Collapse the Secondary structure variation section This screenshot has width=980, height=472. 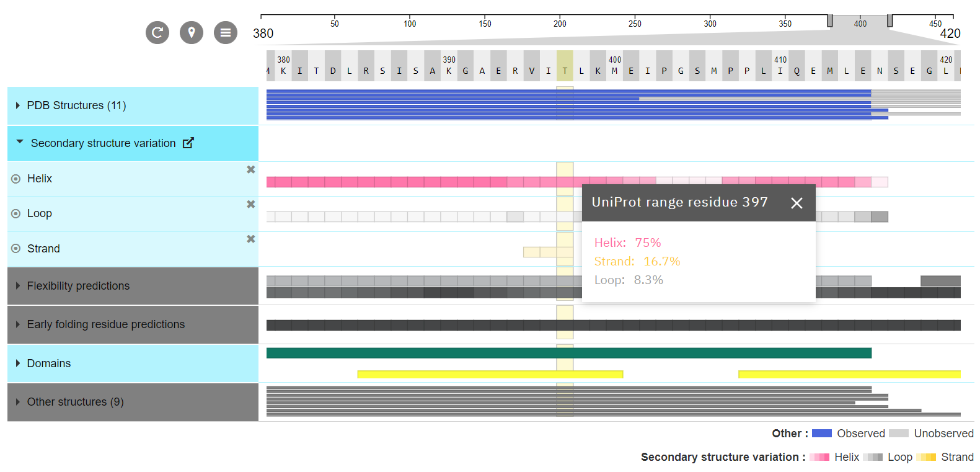click(20, 142)
